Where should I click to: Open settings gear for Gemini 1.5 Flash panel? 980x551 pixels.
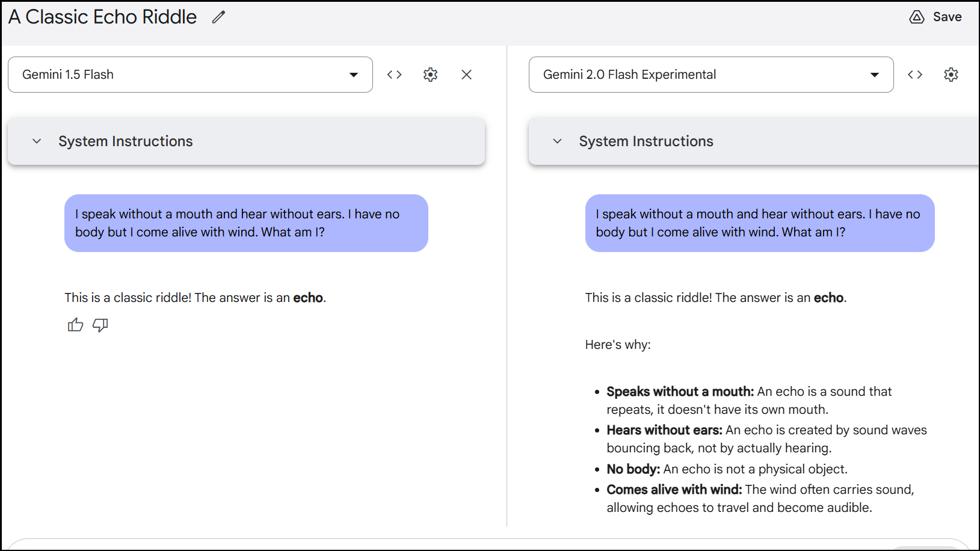pos(431,75)
